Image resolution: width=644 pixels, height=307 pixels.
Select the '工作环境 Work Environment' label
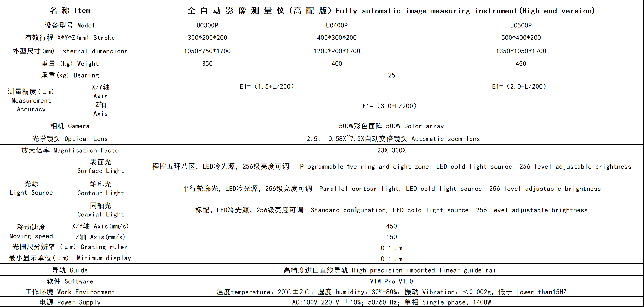coord(70,292)
